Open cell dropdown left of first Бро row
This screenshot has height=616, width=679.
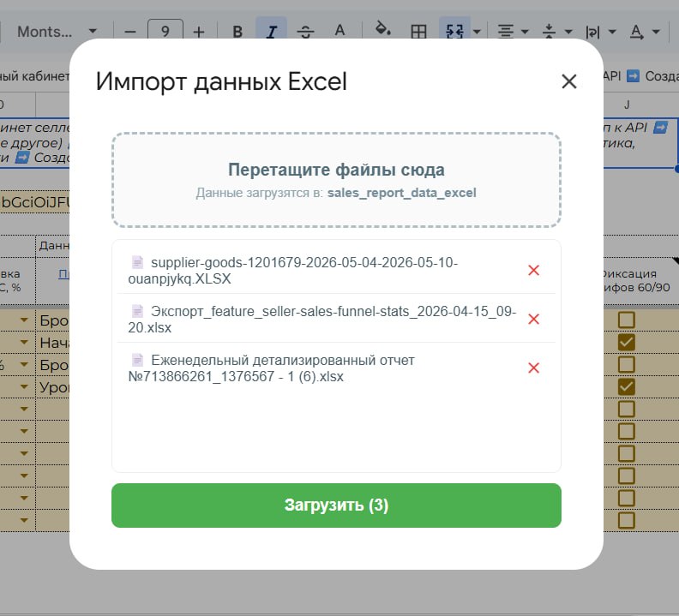tap(24, 320)
